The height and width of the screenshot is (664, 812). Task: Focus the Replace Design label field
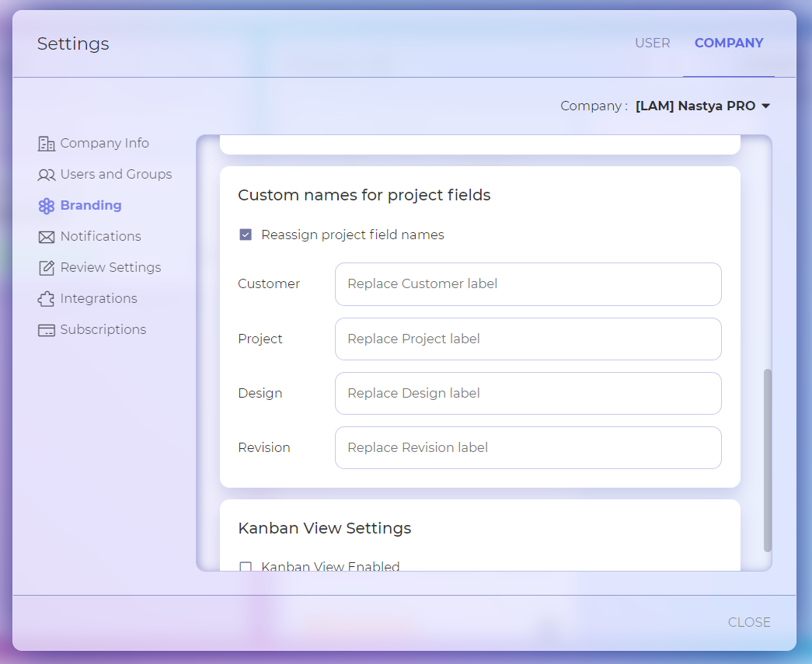(x=528, y=393)
